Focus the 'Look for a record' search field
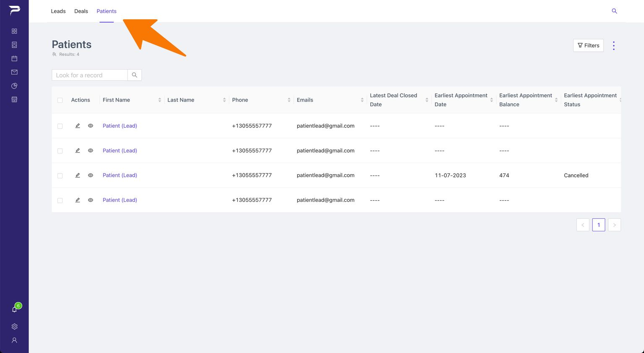Screen dimensions: 644x353 pos(89,75)
